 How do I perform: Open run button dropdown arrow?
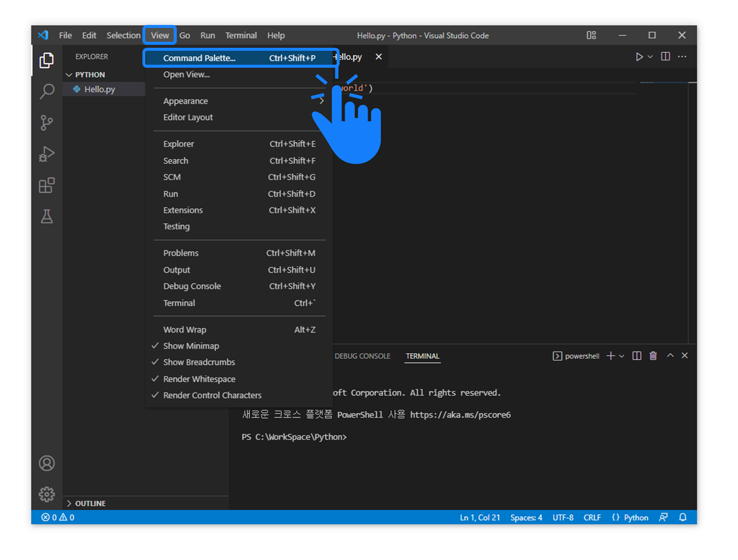pyautogui.click(x=650, y=57)
